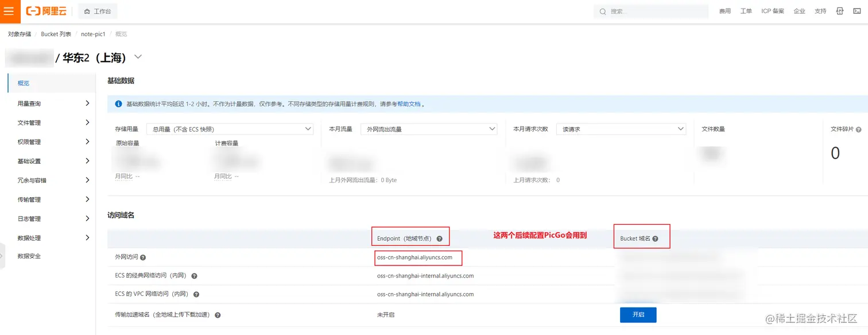Open the 费用 menu
The image size is (868, 335).
point(725,11)
